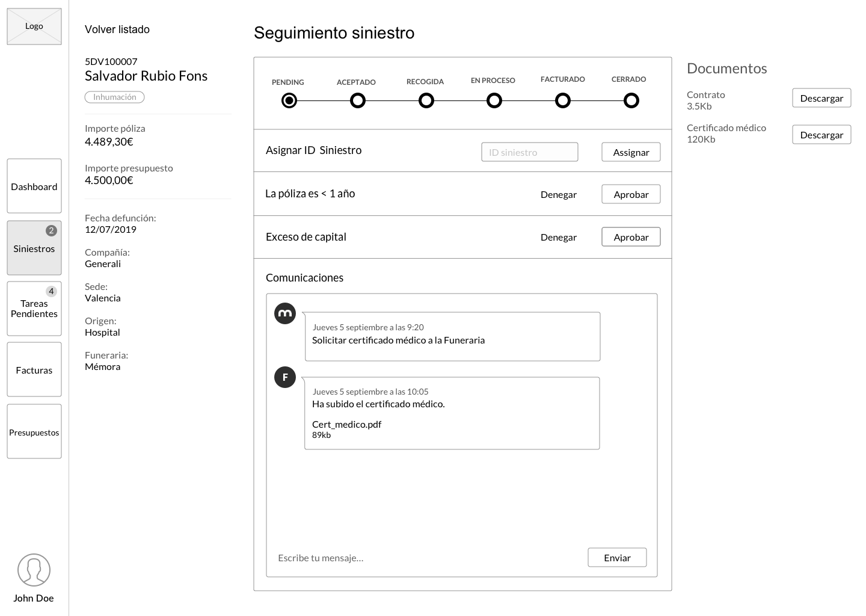Open the Dashboard menu item
Viewport: 866px width, 616px height.
pyautogui.click(x=34, y=186)
